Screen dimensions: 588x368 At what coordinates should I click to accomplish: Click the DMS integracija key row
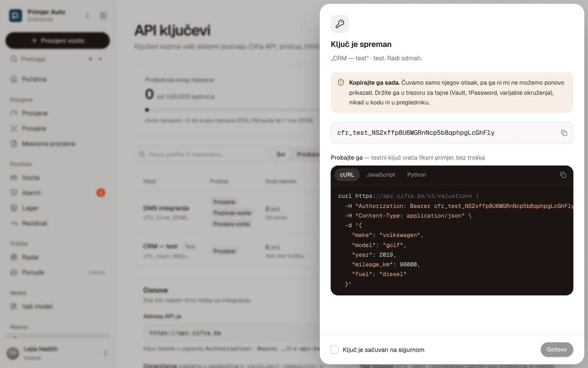(228, 213)
